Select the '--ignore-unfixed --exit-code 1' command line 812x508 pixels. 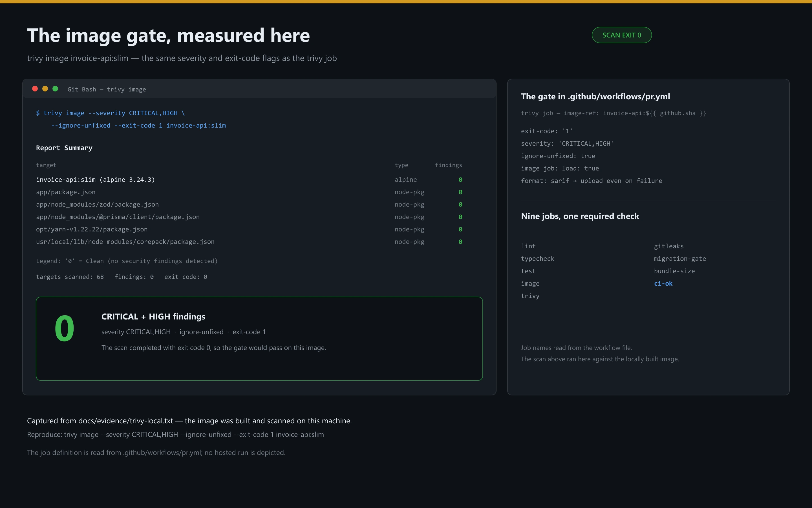coord(138,125)
